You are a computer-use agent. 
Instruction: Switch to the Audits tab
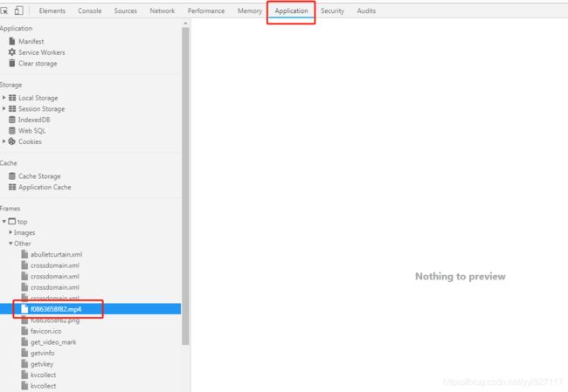pos(366,10)
